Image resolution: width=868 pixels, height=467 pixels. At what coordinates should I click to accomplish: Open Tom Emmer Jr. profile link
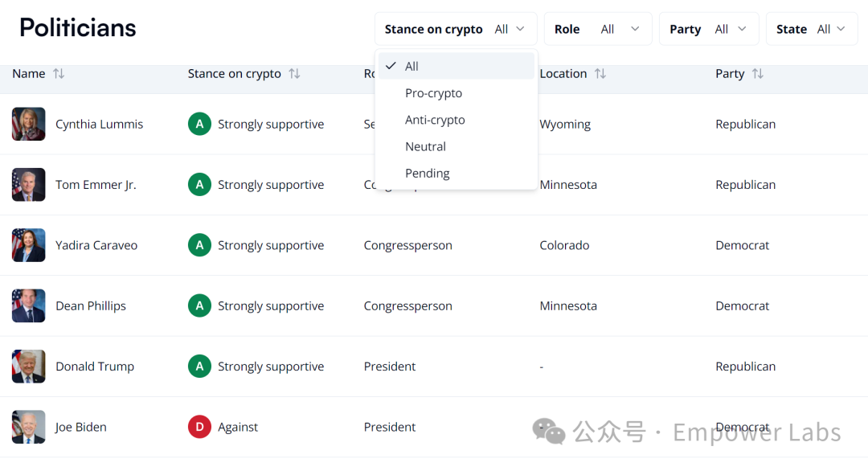click(96, 185)
